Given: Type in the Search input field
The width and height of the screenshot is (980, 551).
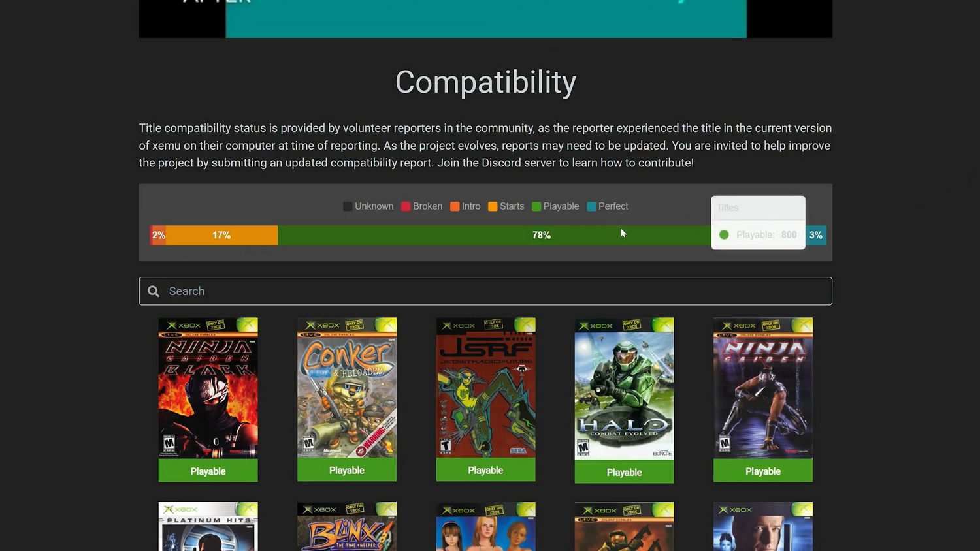Looking at the screenshot, I should click(x=483, y=291).
